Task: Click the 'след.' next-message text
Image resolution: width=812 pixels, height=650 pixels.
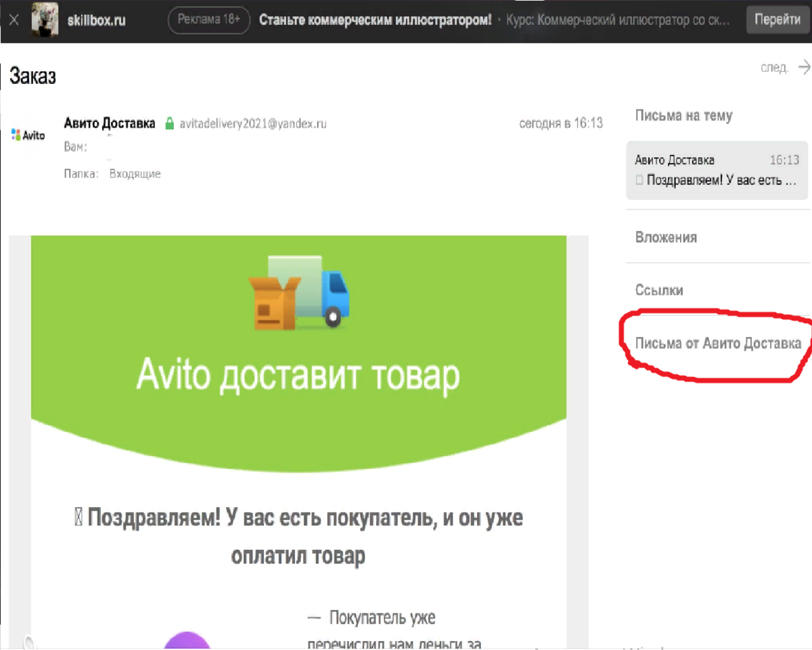Action: pos(775,68)
